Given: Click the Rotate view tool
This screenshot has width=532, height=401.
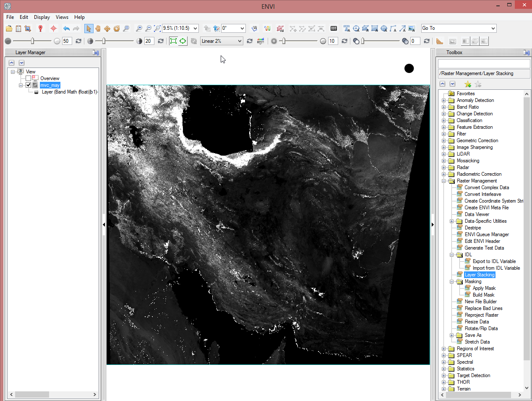Looking at the screenshot, I should pos(117,29).
